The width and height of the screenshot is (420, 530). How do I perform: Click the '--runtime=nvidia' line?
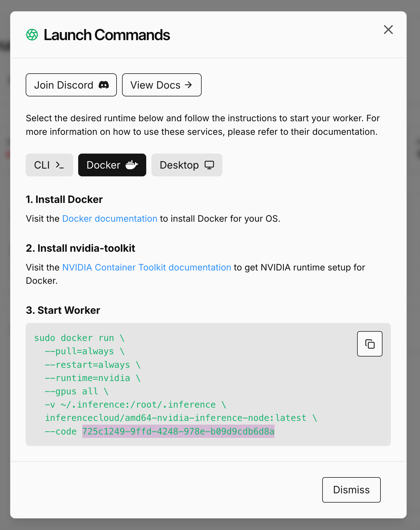pos(93,378)
